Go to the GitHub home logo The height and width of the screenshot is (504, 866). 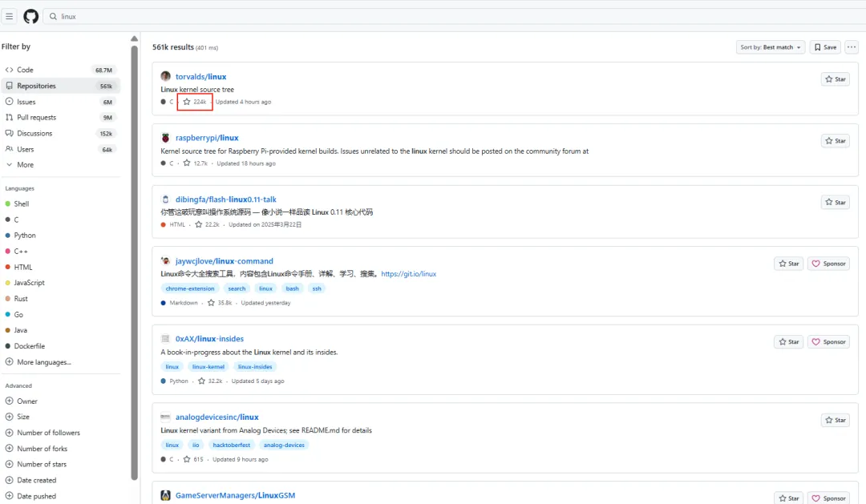point(31,17)
